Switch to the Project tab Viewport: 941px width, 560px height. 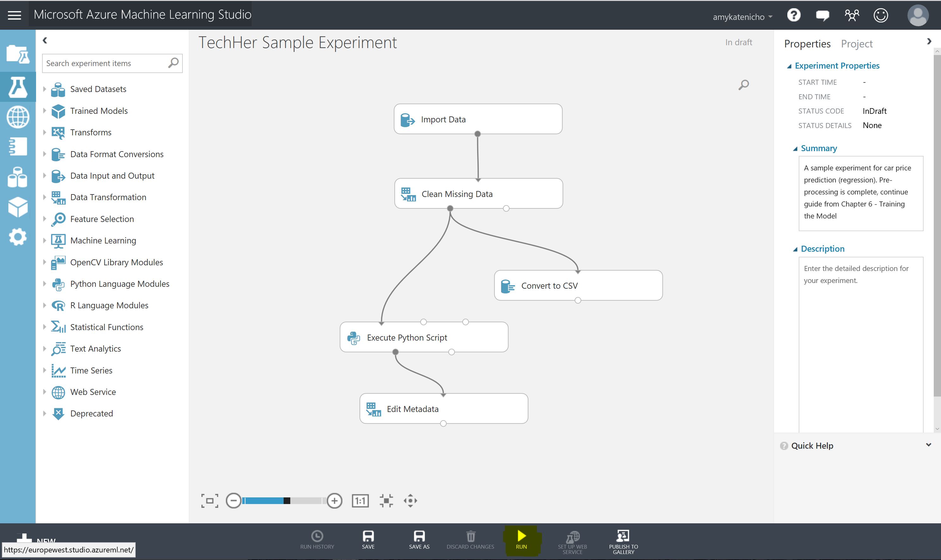[x=857, y=44]
